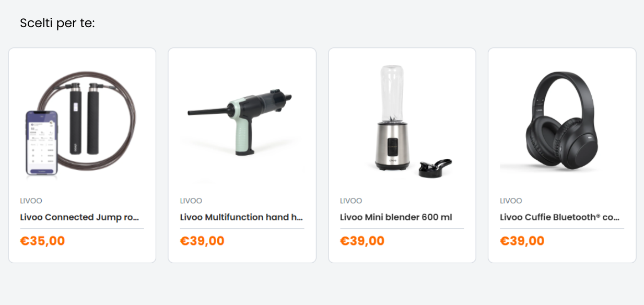Click the blender's transparent bottle in the image

[392, 92]
